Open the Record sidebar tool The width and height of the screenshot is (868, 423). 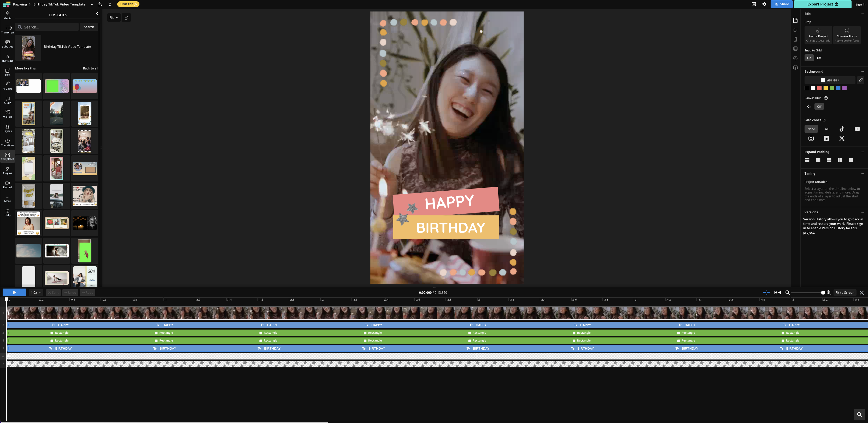[7, 184]
